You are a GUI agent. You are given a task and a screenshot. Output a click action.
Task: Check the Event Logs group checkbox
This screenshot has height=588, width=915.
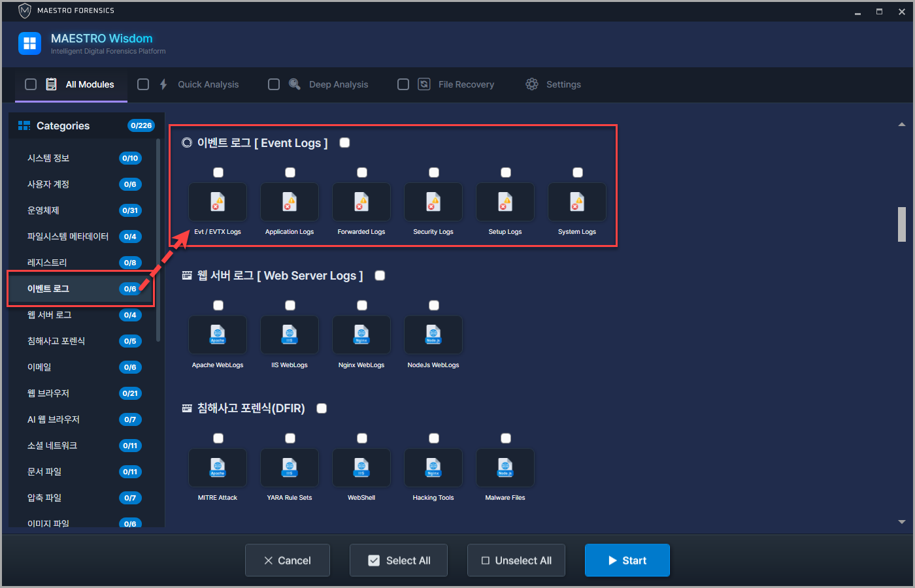tap(345, 143)
